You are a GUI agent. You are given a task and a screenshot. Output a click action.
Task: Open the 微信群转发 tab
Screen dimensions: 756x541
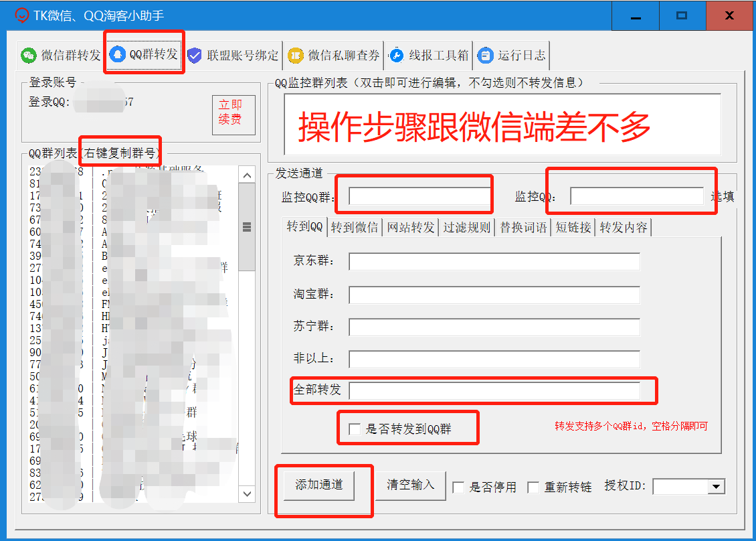point(61,56)
